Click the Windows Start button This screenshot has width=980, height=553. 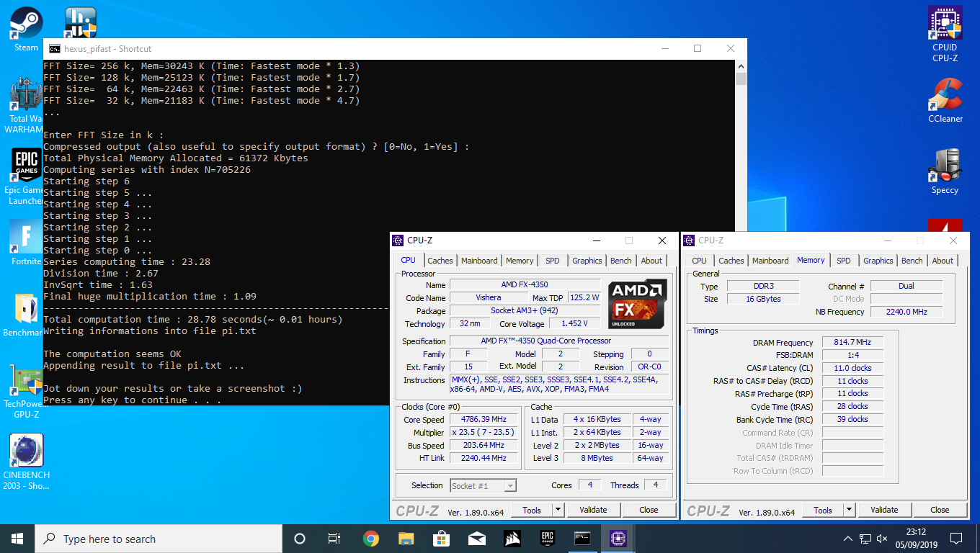(x=17, y=539)
